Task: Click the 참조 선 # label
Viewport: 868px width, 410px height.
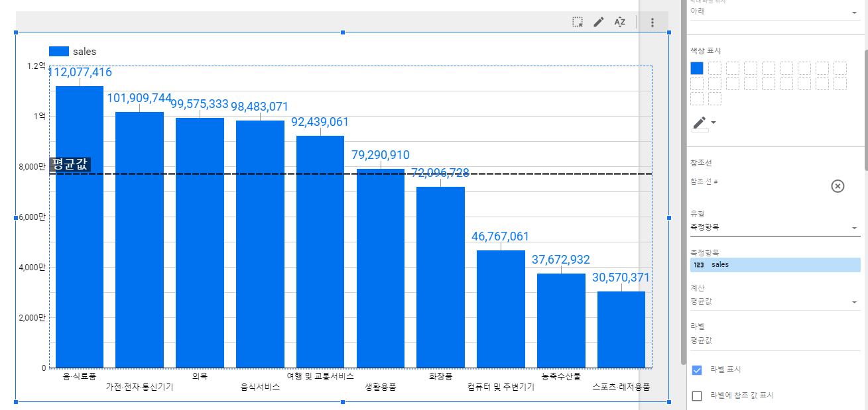Action: click(x=704, y=181)
